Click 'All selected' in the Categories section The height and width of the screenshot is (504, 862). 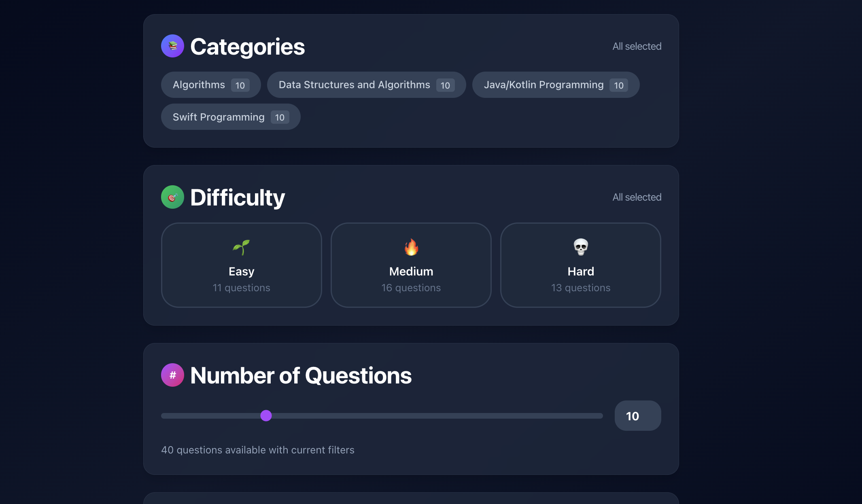(x=637, y=46)
